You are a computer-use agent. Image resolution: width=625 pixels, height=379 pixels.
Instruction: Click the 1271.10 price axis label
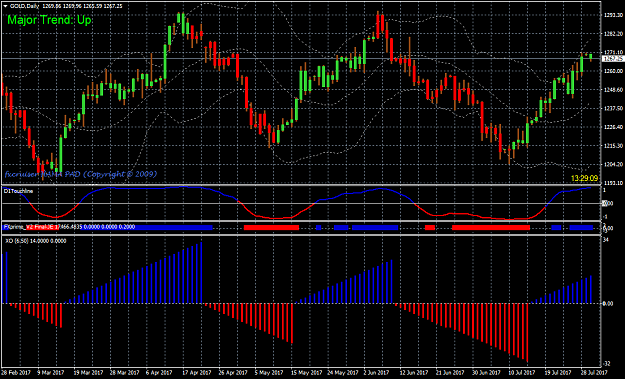click(614, 52)
